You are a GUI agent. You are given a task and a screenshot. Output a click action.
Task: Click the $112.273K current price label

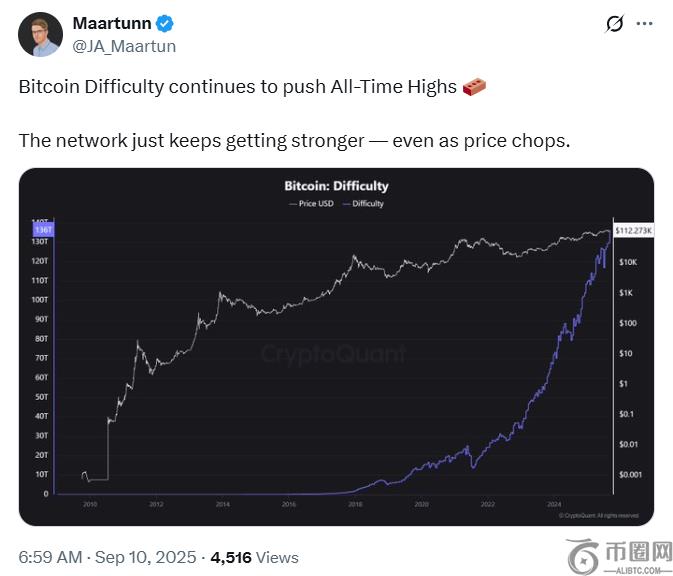click(634, 231)
